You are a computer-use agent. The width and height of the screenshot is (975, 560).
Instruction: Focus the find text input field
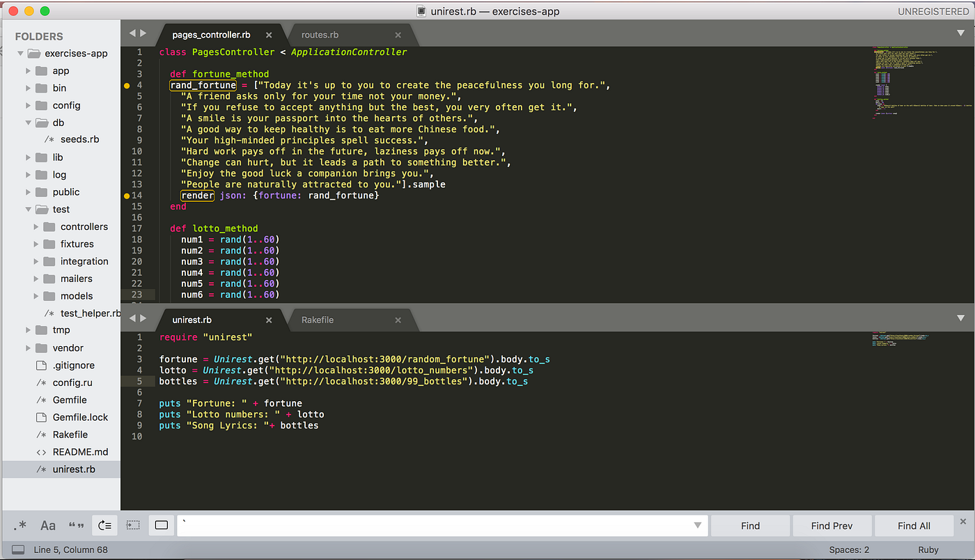tap(442, 525)
